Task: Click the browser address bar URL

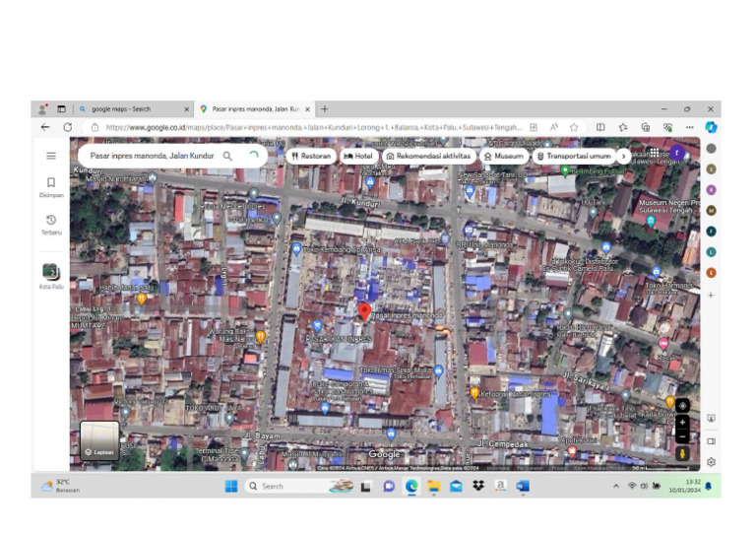Action: (313, 127)
